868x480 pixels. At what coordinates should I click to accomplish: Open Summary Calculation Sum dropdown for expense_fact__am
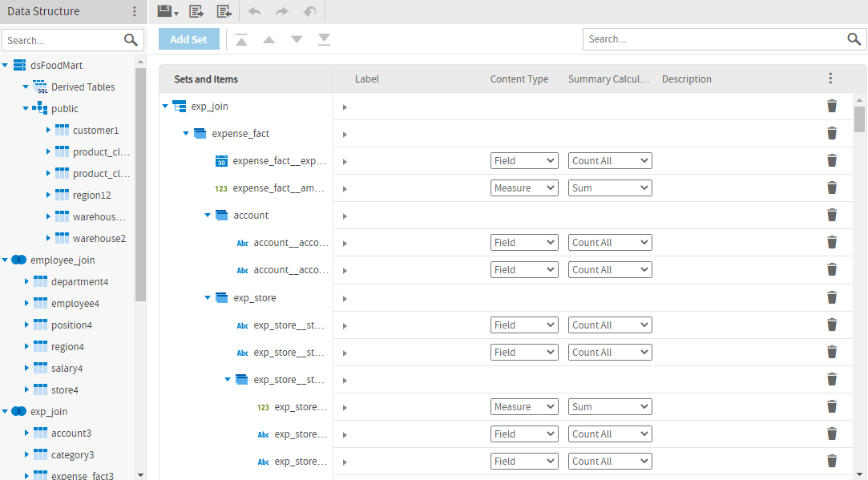click(x=610, y=188)
